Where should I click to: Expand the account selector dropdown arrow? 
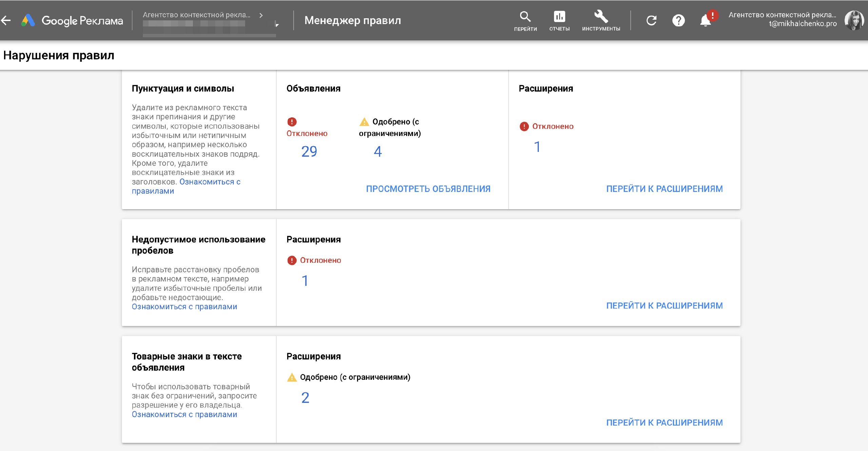tap(277, 24)
